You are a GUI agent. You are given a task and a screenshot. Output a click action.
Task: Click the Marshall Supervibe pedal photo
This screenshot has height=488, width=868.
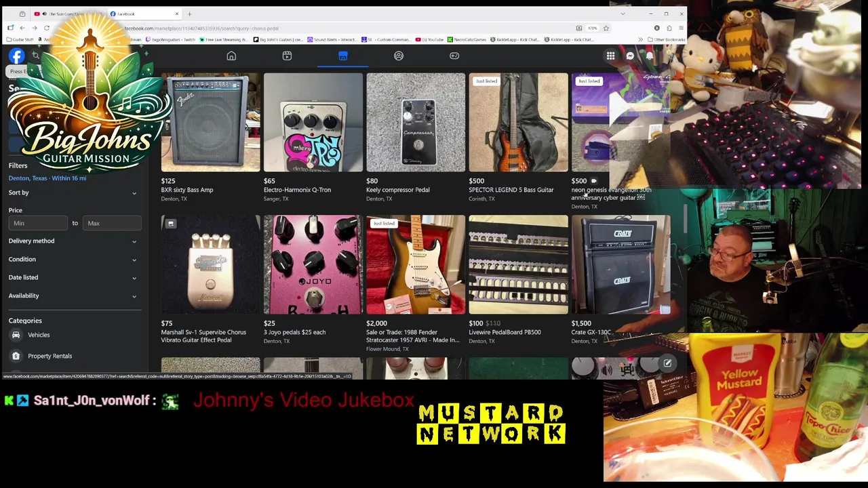pos(210,264)
